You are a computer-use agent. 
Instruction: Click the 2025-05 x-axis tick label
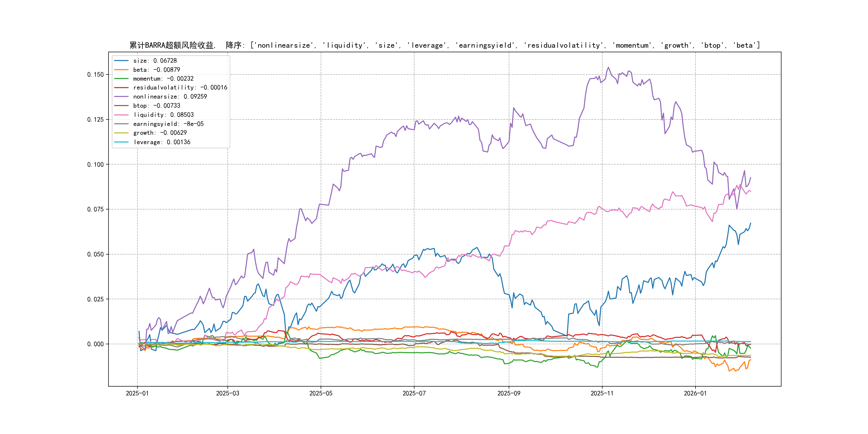[x=321, y=394]
